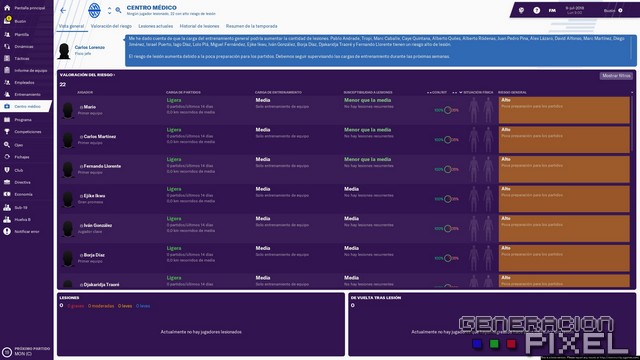This screenshot has width=640, height=360.
Task: Click the orange Alto risk cell for Mario
Action: (x=564, y=110)
